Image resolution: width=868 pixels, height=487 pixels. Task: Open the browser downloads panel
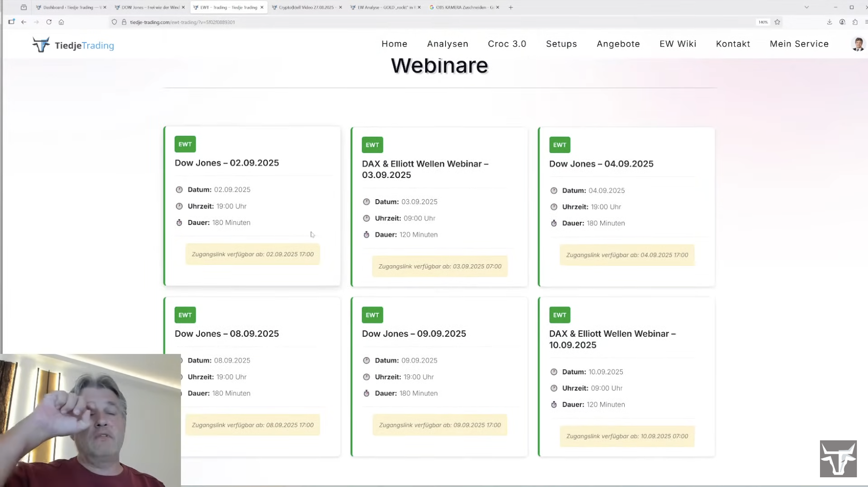[829, 22]
